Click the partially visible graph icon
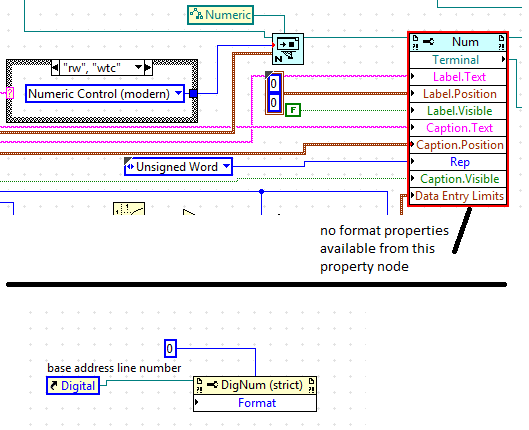Screen dimensions: 529x430 (x=129, y=208)
